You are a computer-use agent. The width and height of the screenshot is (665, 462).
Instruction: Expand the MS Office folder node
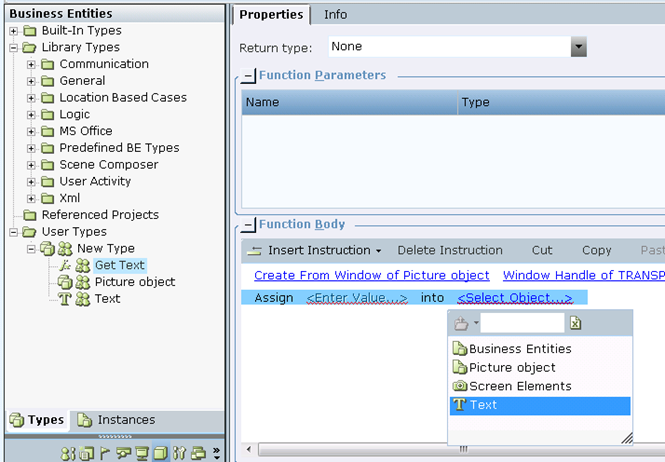click(x=31, y=132)
